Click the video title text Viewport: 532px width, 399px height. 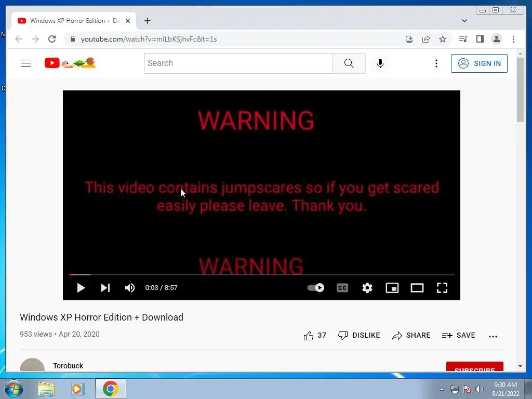pos(101,317)
